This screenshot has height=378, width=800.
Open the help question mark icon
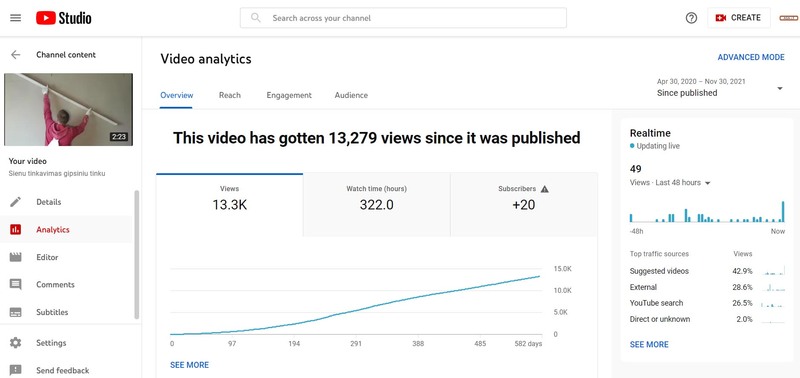coord(691,18)
